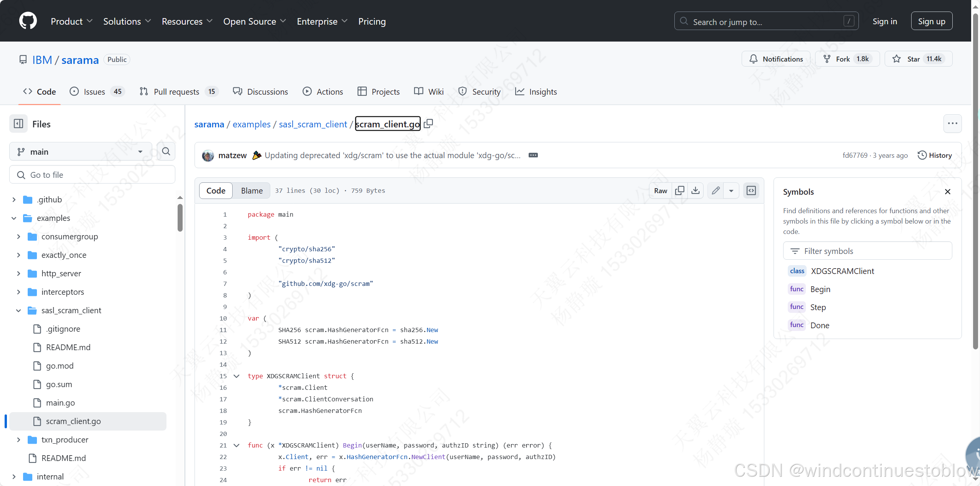
Task: Close the Symbols panel
Action: [x=947, y=192]
